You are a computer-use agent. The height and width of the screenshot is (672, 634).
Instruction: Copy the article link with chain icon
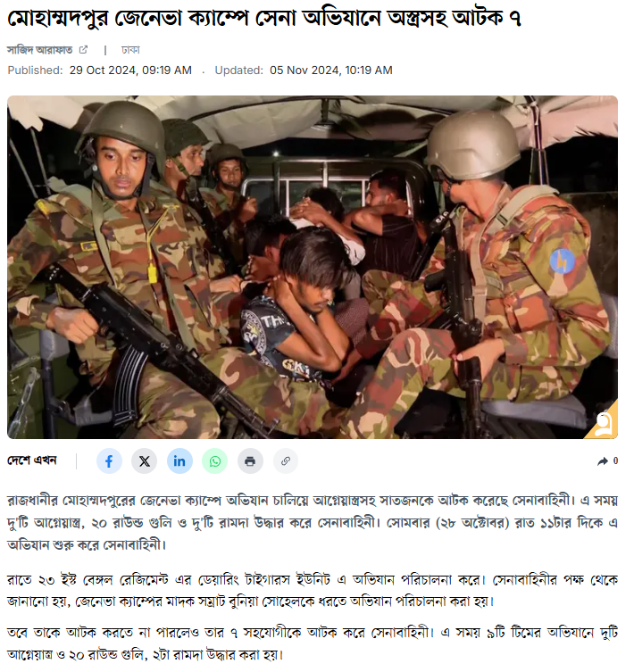click(285, 461)
